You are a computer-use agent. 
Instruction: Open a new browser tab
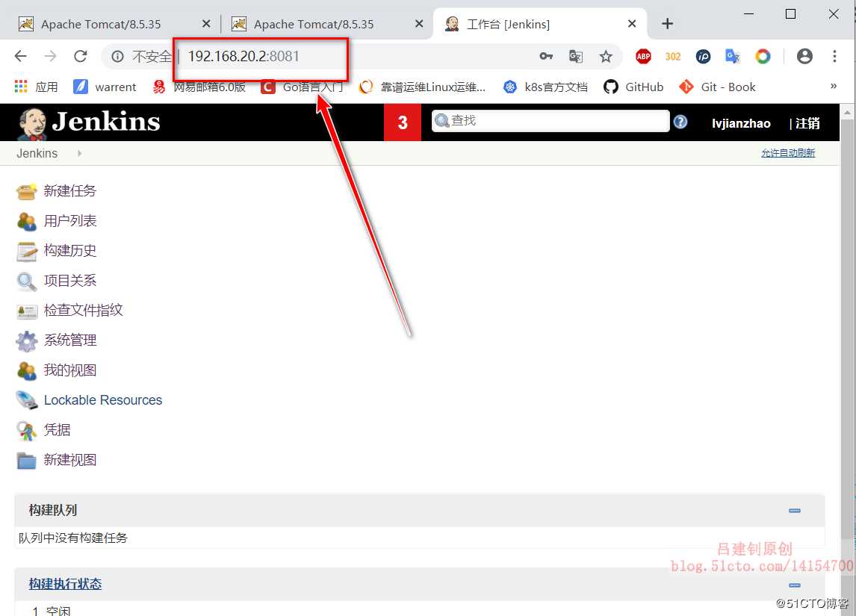click(667, 23)
